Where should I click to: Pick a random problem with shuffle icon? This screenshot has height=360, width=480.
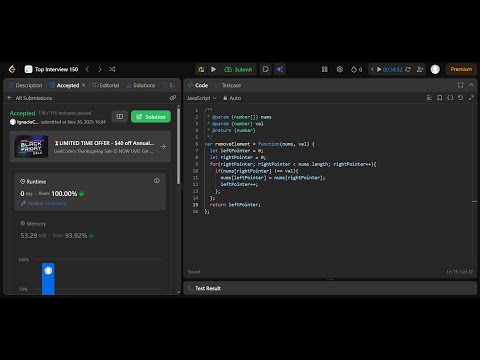click(112, 69)
